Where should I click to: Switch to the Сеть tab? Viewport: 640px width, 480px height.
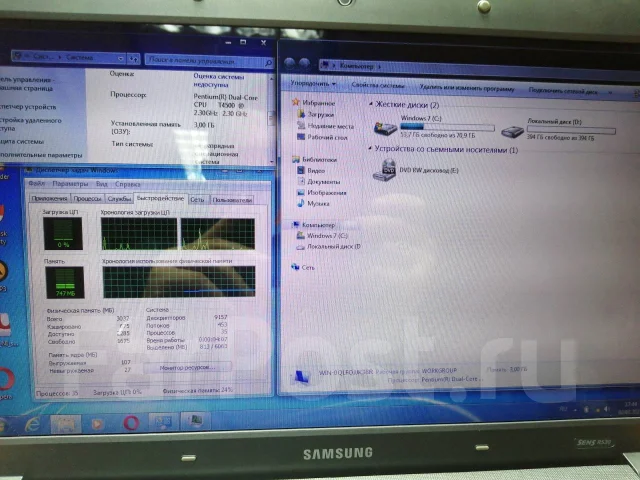click(198, 199)
